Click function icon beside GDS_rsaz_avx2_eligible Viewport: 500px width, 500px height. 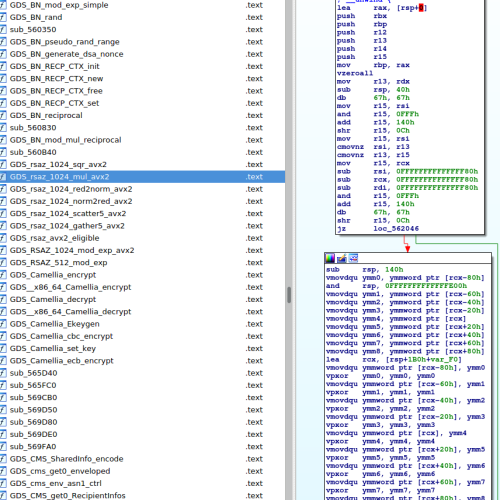(x=3, y=238)
